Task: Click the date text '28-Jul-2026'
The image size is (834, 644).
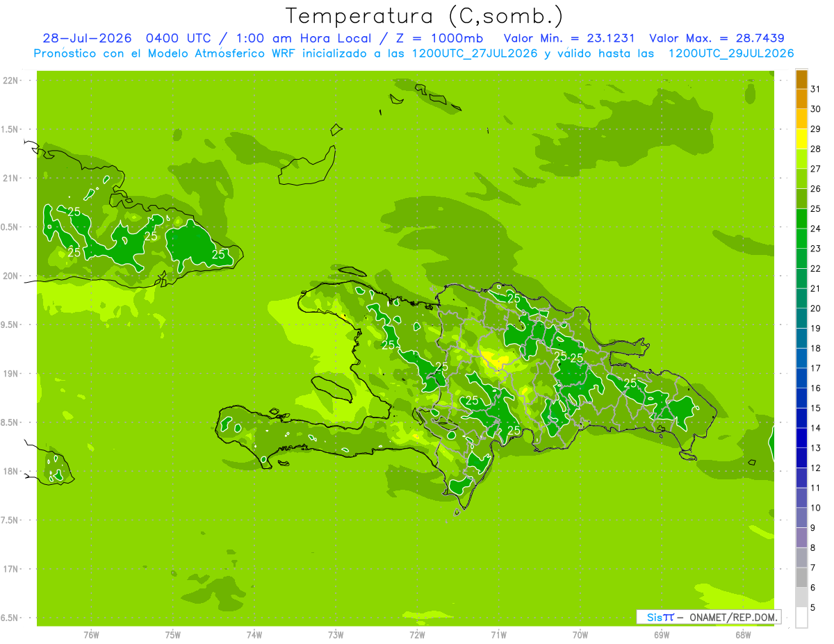Action: click(x=86, y=38)
